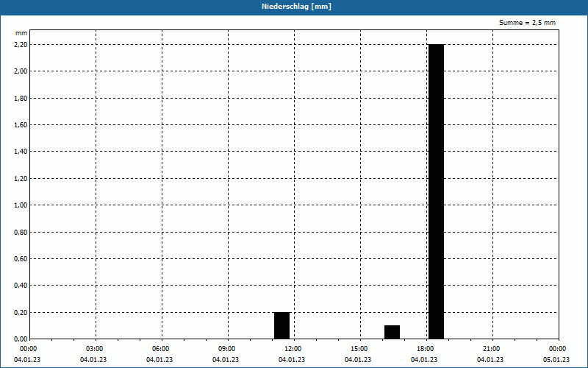The image size is (588, 368).
Task: Select the small 0,10 mm bar after 15:00
Action: point(392,333)
